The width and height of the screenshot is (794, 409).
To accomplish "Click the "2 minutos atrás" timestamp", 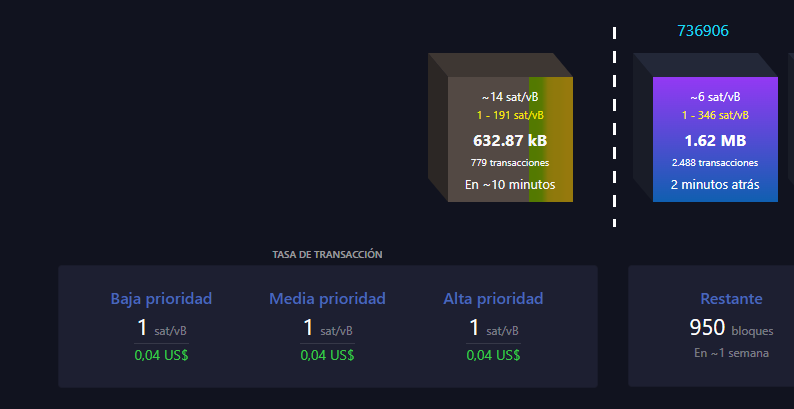I will [x=714, y=185].
